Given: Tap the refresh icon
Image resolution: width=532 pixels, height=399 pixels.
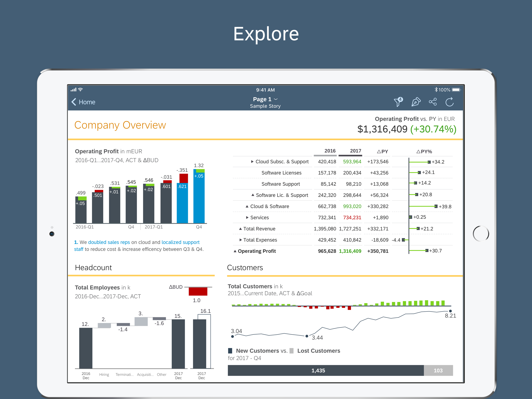Looking at the screenshot, I should (x=449, y=102).
